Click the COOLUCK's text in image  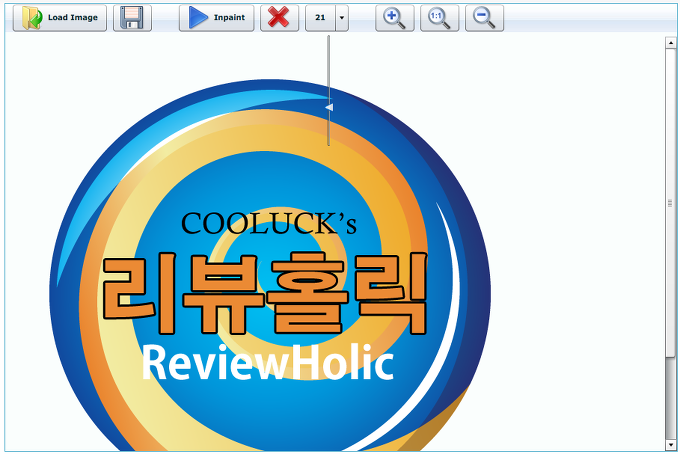pyautogui.click(x=268, y=224)
